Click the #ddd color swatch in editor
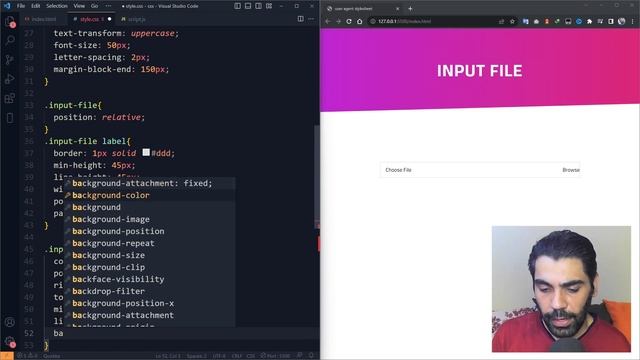Viewport: 640px width, 360px height. pos(146,152)
